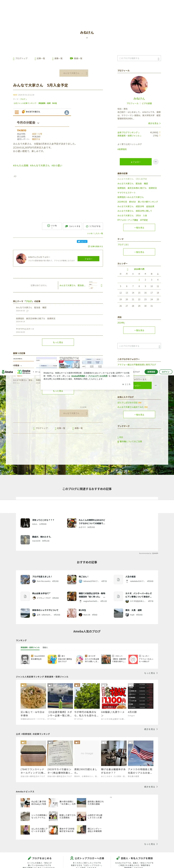Viewport: 174px width, 868px height.
Task: Open recommended article 浮気ってどこから？？？
Action: tap(43, 520)
